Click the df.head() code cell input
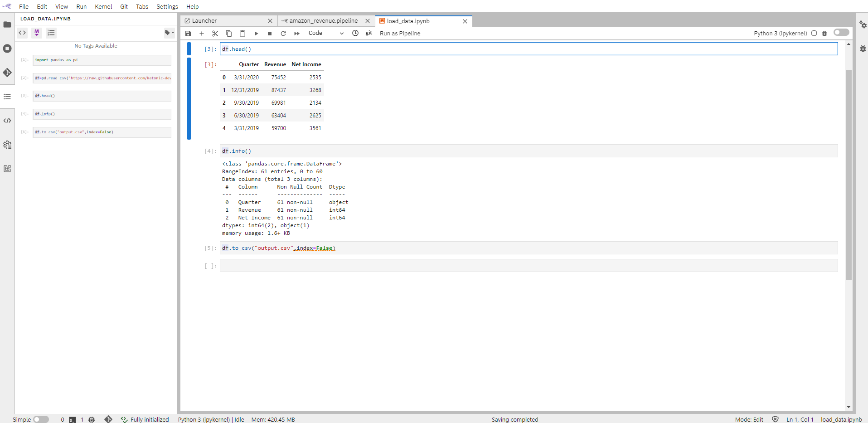The image size is (868, 423). tap(529, 49)
